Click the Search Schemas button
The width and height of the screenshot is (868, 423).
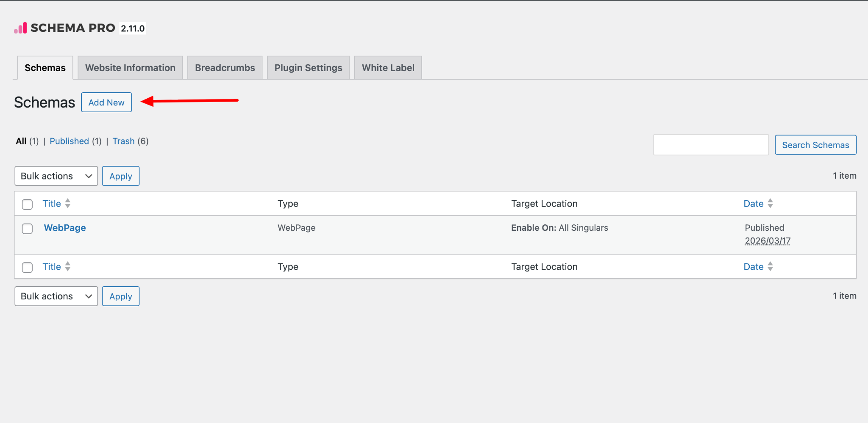click(815, 145)
